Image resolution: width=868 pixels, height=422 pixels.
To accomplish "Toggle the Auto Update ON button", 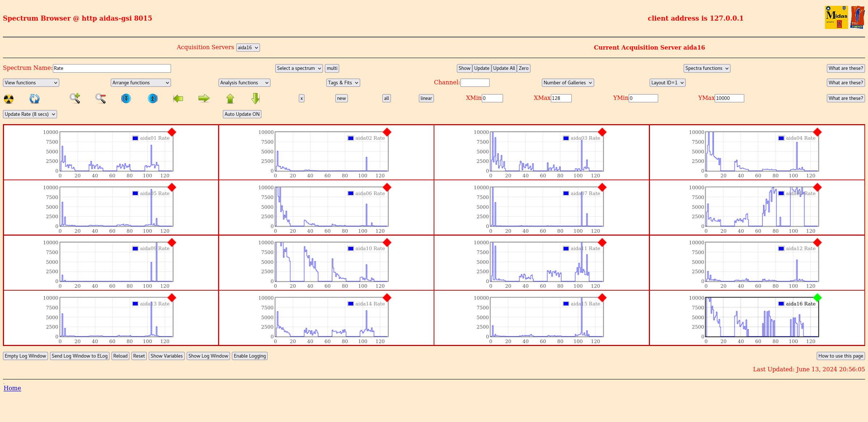I will click(242, 114).
